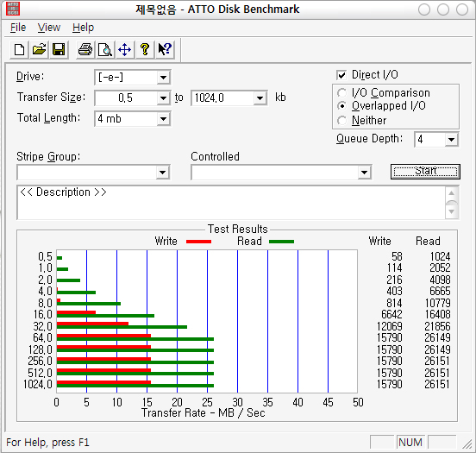Screen dimensions: 476x453
Task: Expand the Drive dropdown showing [-e-]
Action: [x=163, y=77]
